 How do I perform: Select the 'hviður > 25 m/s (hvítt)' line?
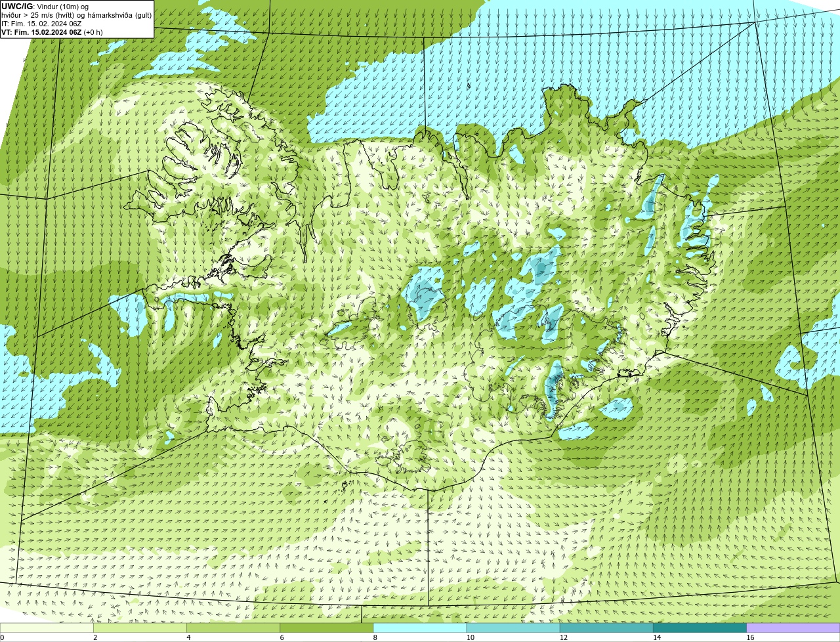click(76, 15)
